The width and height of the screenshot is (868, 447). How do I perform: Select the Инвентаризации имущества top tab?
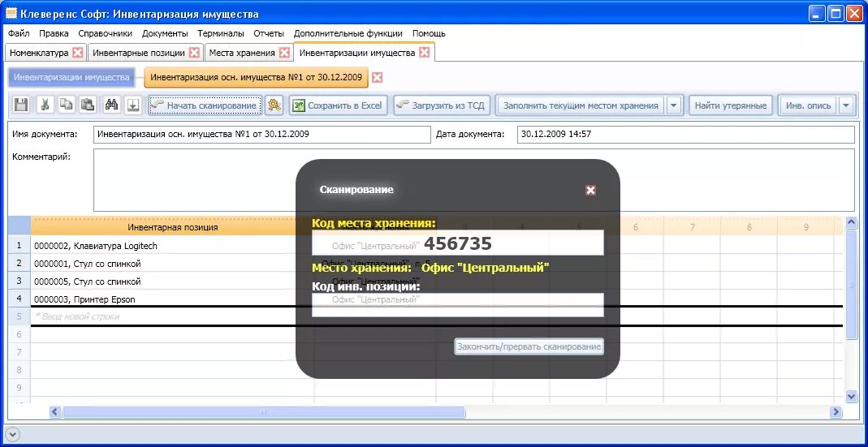click(357, 53)
